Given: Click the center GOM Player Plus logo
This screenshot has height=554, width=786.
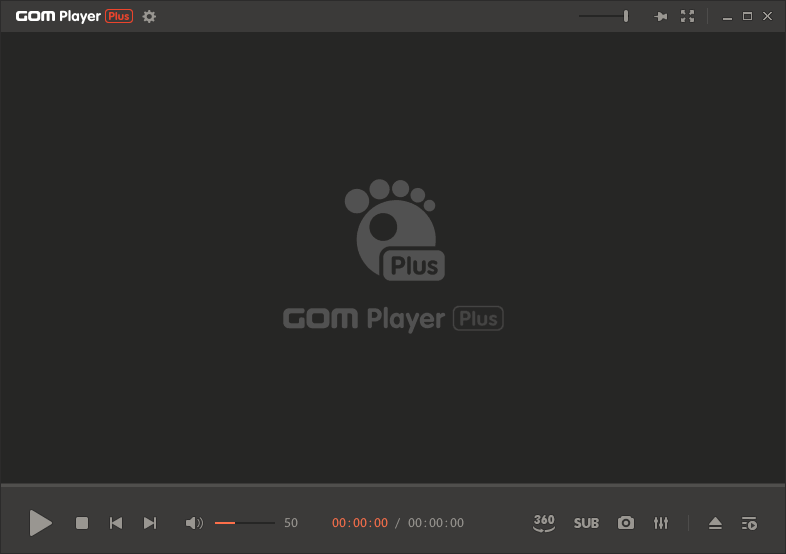Looking at the screenshot, I should click(394, 256).
